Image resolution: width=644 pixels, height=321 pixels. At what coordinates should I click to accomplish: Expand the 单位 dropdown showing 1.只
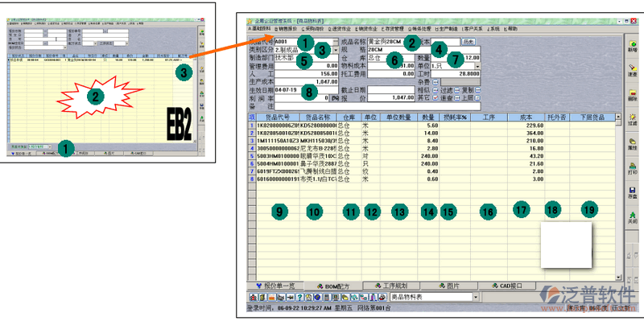click(477, 66)
